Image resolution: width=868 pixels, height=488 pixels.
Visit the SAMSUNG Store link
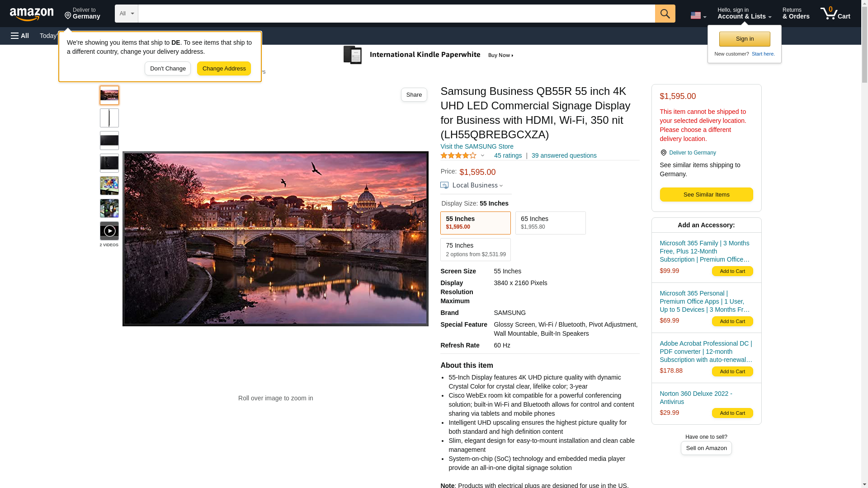476,146
